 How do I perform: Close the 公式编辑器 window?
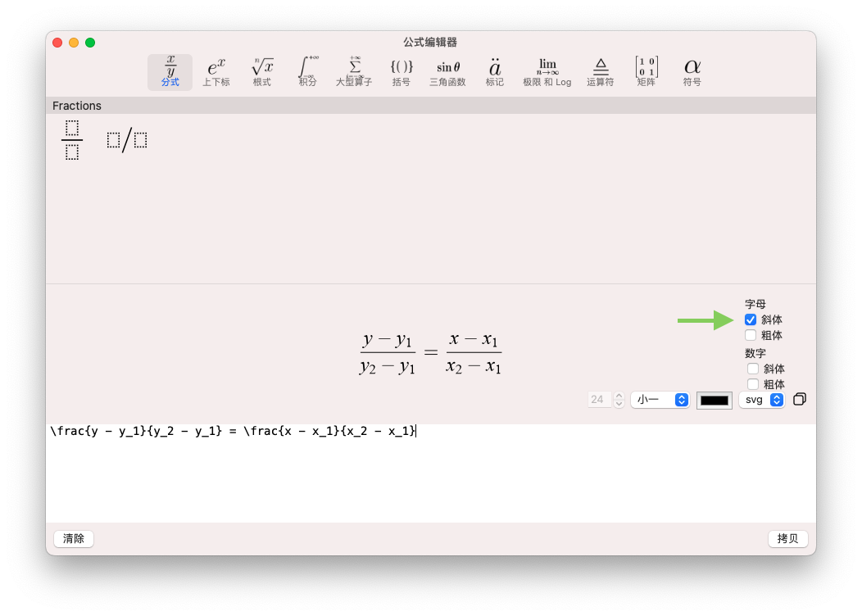57,43
